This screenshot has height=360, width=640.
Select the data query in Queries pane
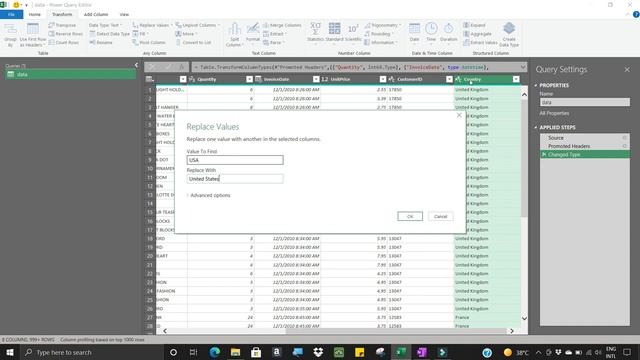(70, 74)
